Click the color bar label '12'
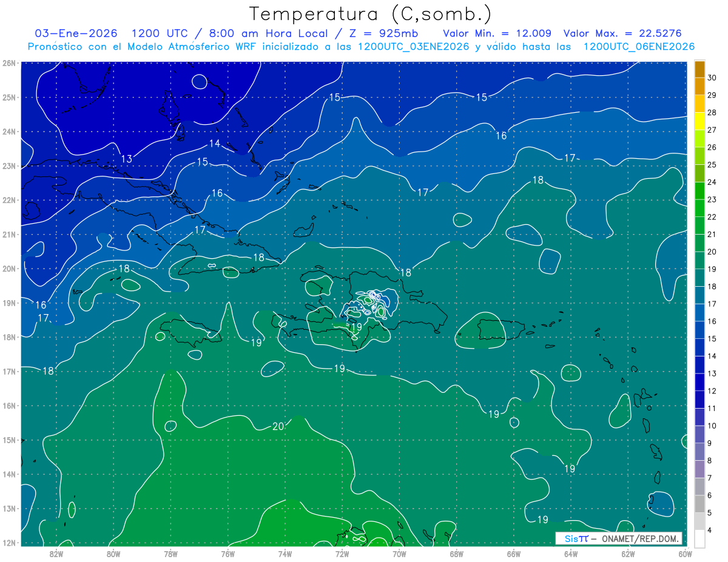This screenshot has width=728, height=562. [x=712, y=391]
